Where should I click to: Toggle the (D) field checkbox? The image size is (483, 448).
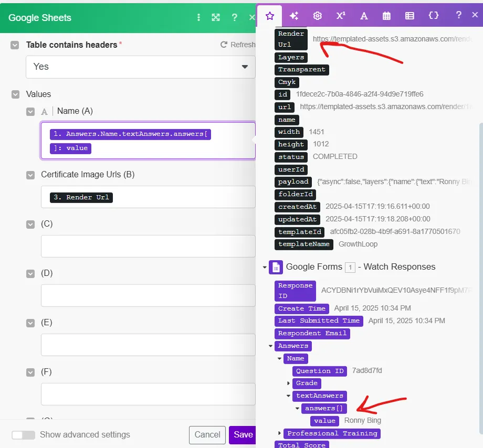(30, 273)
